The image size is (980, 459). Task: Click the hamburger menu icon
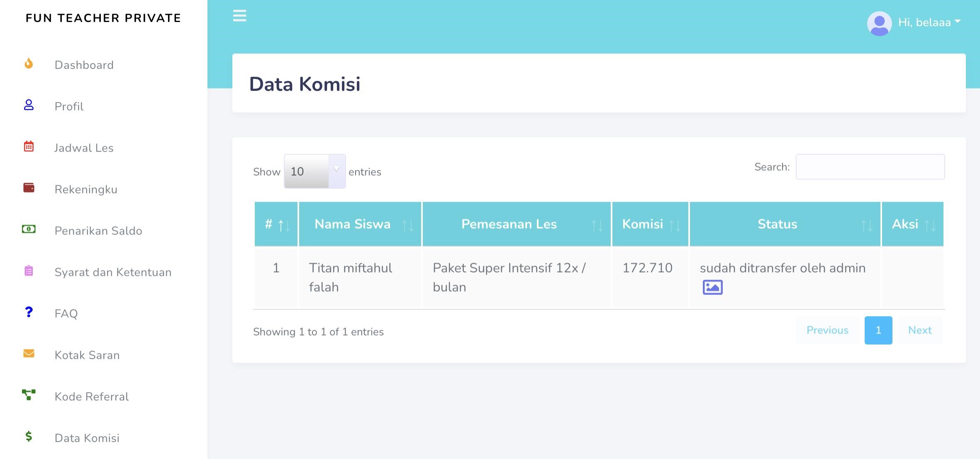[x=239, y=16]
